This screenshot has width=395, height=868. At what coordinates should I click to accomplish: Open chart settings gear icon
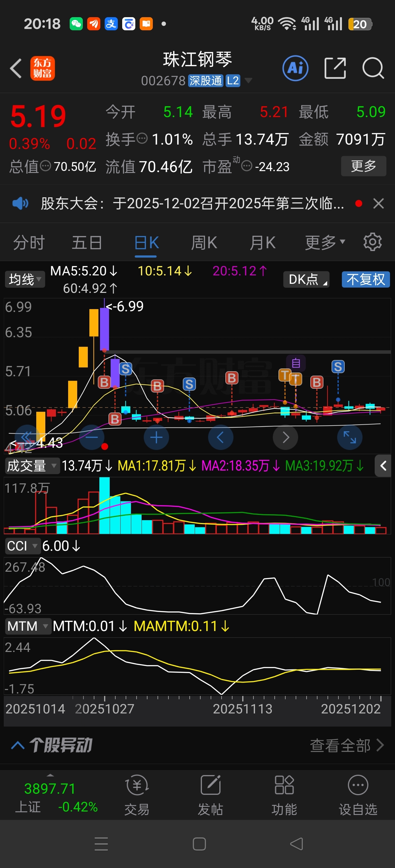tap(372, 242)
